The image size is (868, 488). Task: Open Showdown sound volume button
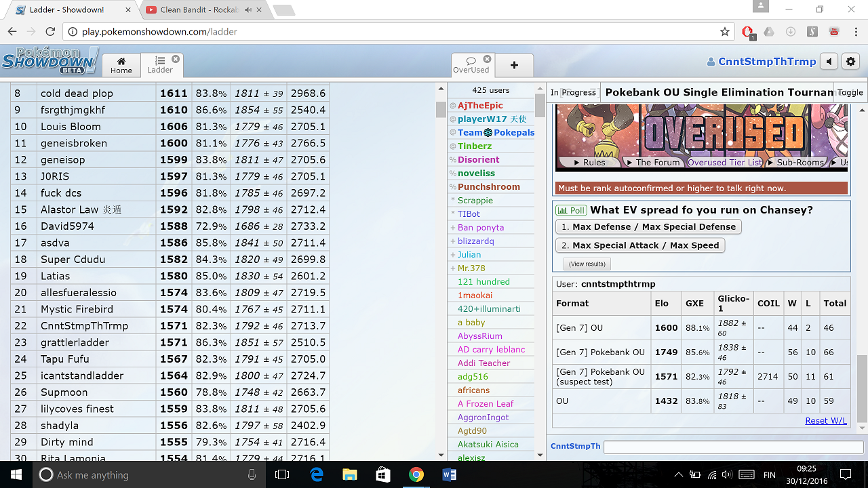[829, 62]
